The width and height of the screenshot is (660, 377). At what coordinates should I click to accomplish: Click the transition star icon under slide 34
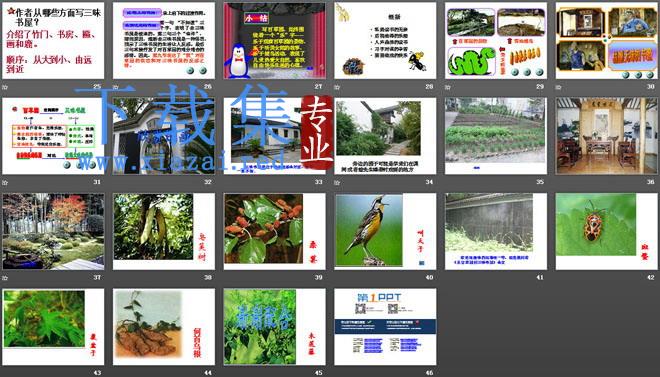(337, 183)
